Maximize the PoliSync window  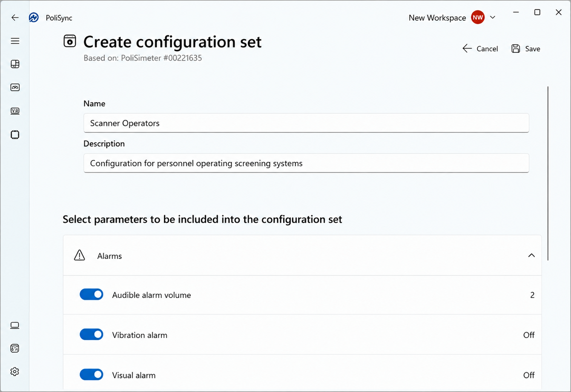pos(537,12)
